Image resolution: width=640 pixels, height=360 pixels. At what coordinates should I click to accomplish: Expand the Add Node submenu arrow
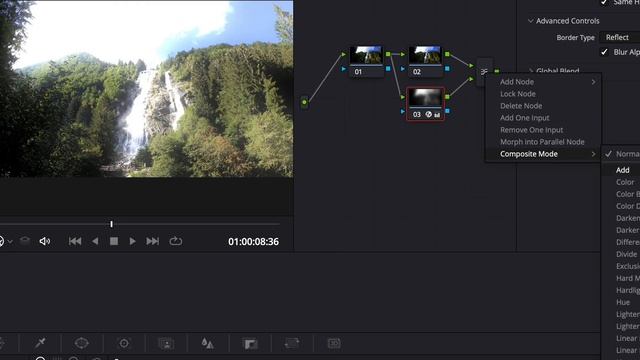coord(593,82)
